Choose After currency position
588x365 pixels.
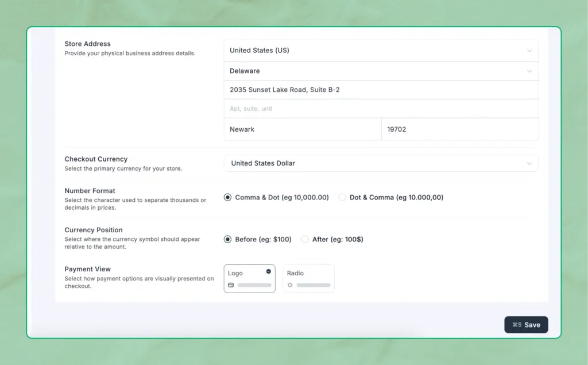(305, 239)
